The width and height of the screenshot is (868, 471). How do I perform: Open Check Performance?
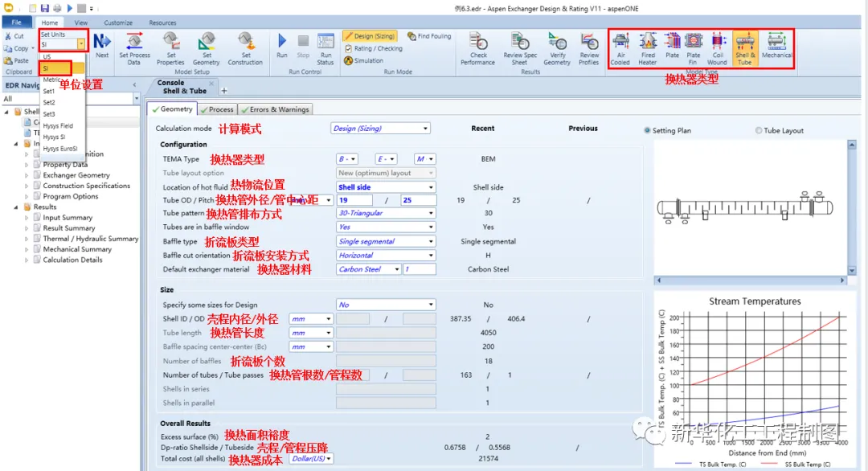[x=477, y=49]
